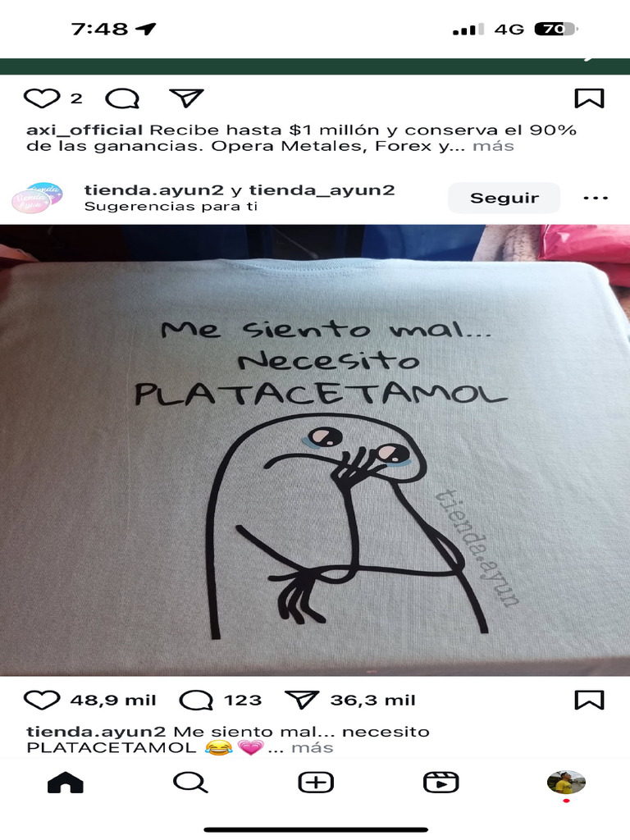Expand tienda.ayun2 caption with más
Image resolution: width=630 pixels, height=840 pixels.
click(x=312, y=747)
